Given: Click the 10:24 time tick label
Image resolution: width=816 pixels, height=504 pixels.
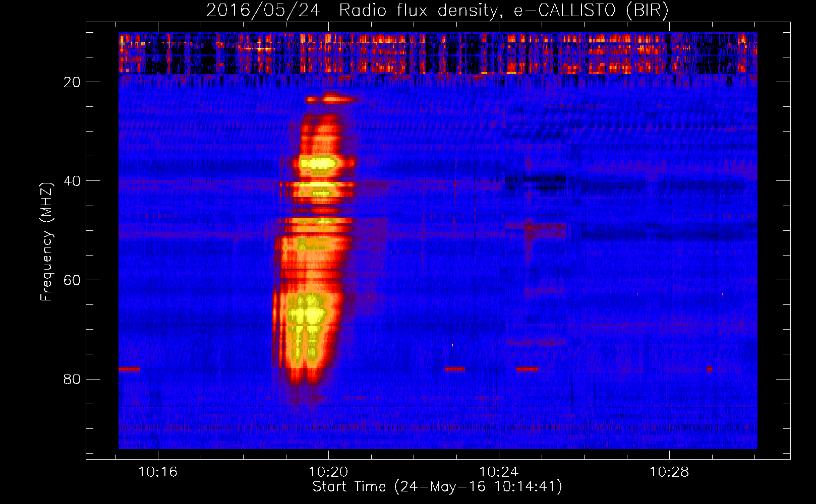Looking at the screenshot, I should (x=499, y=472).
